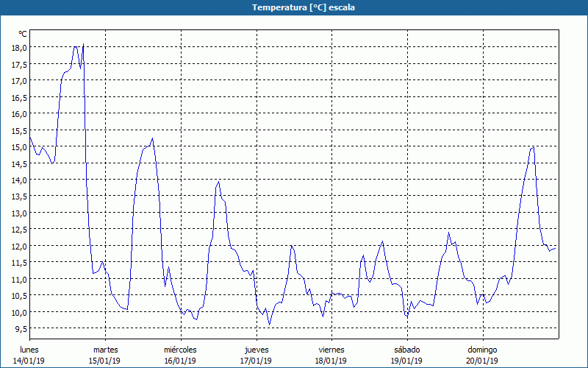Viewport: 588px width, 368px height.
Task: Select the 'lunes' day label
Action: (29, 350)
